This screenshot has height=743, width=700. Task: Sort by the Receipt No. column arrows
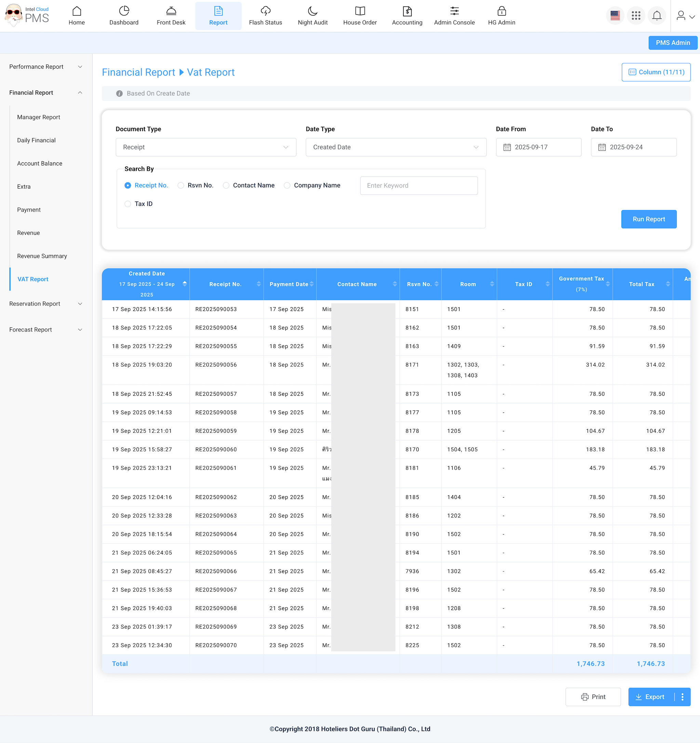coord(259,284)
